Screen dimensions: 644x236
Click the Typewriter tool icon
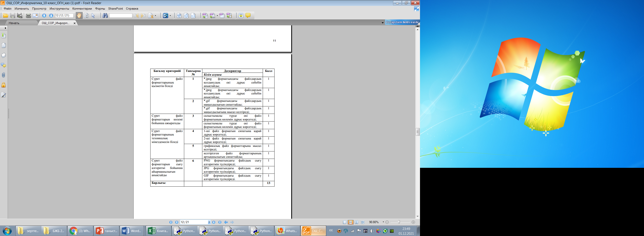click(241, 16)
